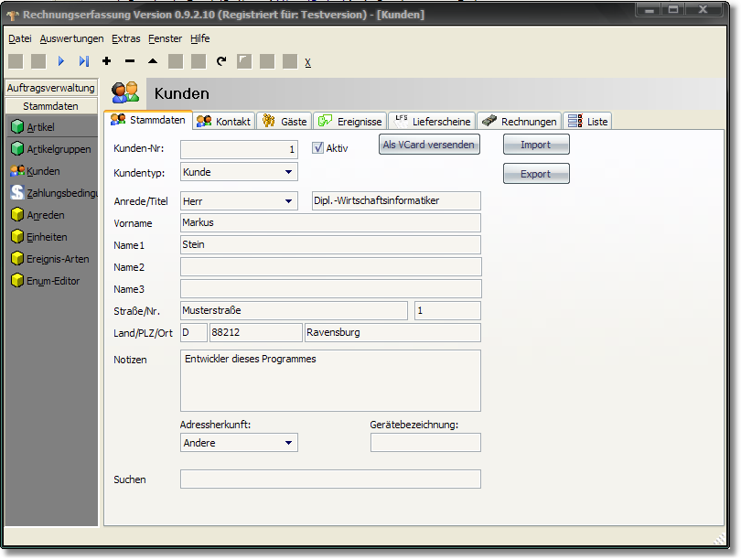Viewport: 741px width, 560px height.
Task: Click the empty Name3 field
Action: point(331,289)
